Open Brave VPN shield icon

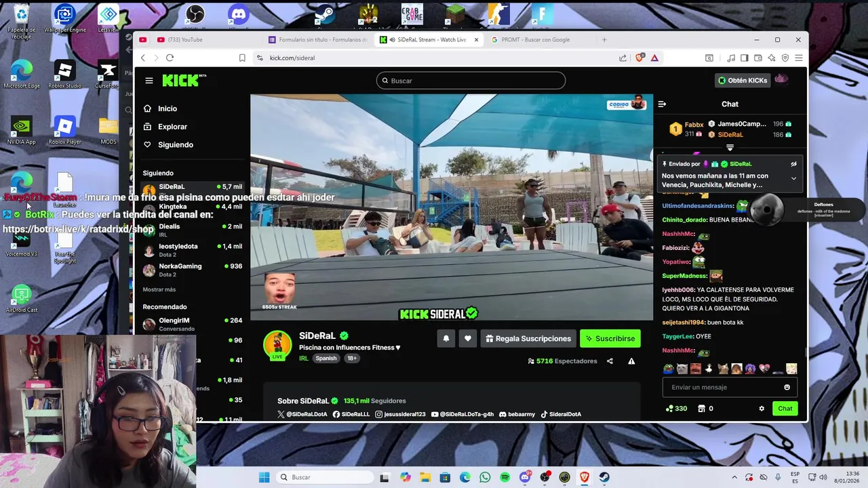[785, 58]
